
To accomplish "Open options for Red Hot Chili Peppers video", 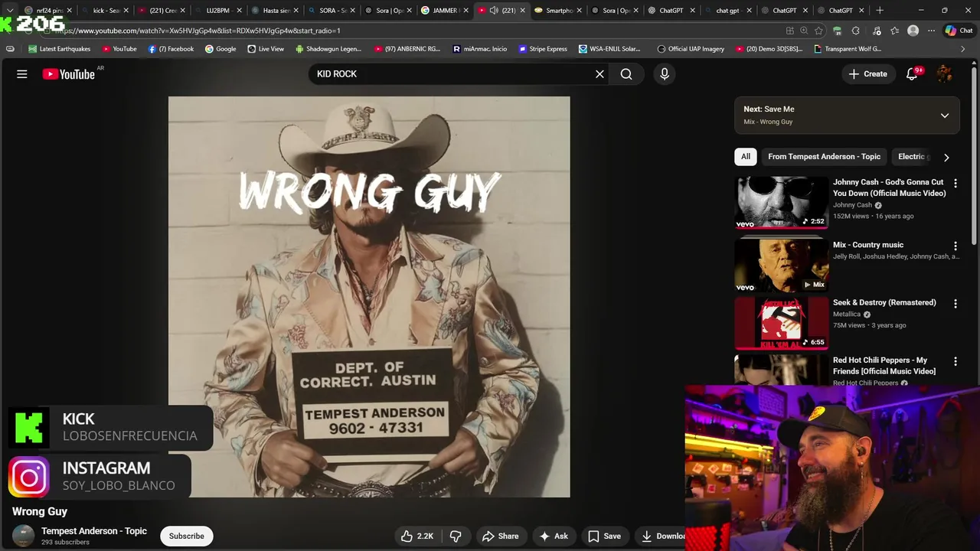I will (x=955, y=361).
